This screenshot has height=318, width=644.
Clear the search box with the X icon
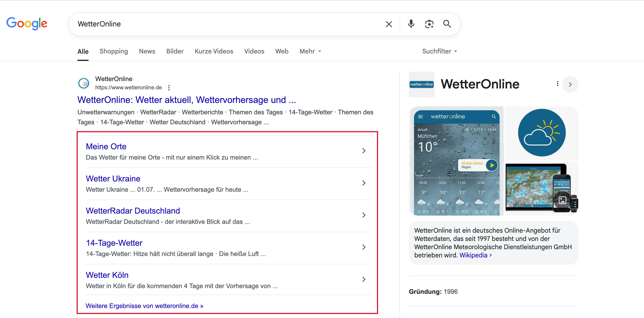click(x=389, y=24)
